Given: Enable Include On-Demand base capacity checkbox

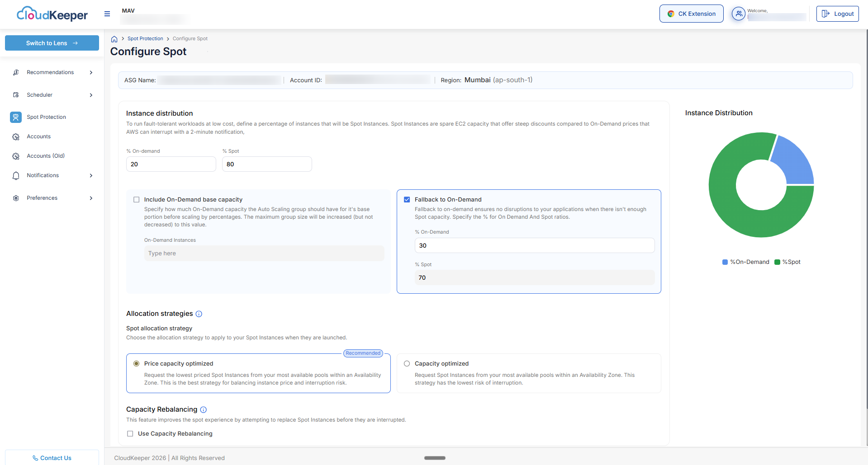Looking at the screenshot, I should coord(136,200).
